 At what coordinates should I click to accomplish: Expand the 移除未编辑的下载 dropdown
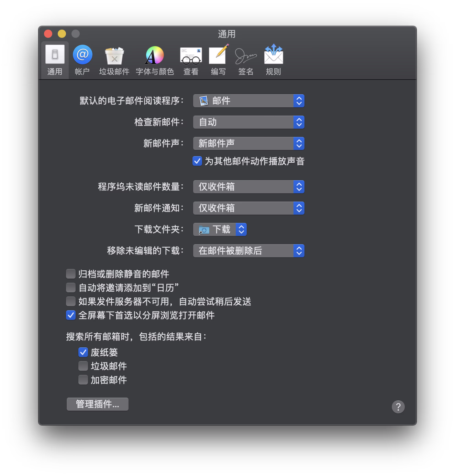click(248, 251)
